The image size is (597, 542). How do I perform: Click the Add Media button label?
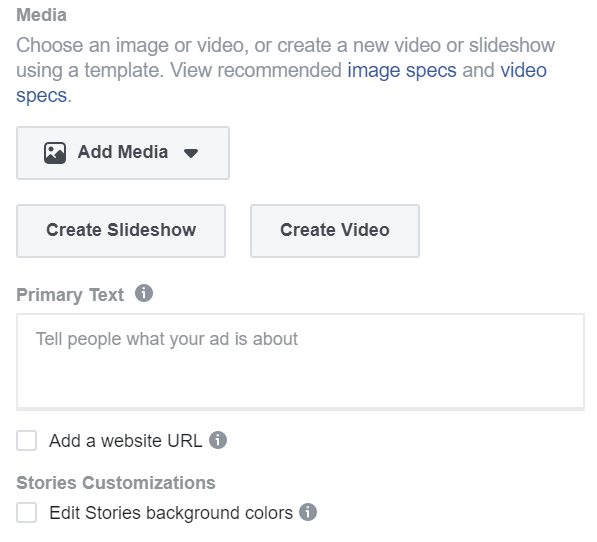(x=123, y=152)
